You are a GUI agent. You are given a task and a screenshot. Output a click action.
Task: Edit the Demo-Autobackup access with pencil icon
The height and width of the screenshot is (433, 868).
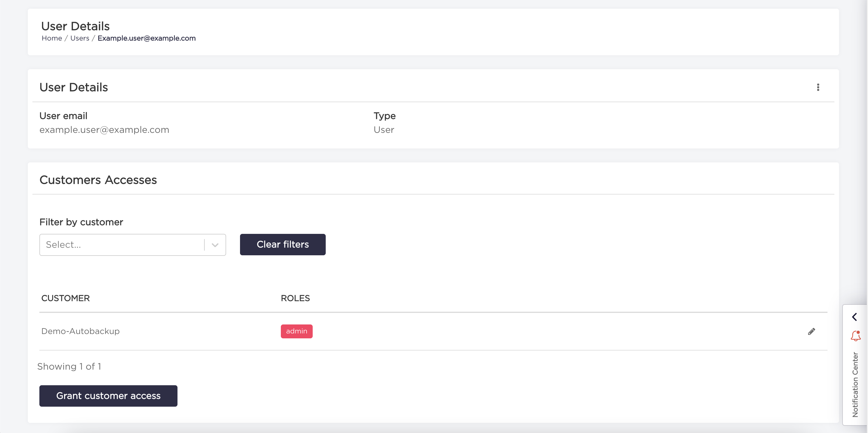[x=812, y=331]
